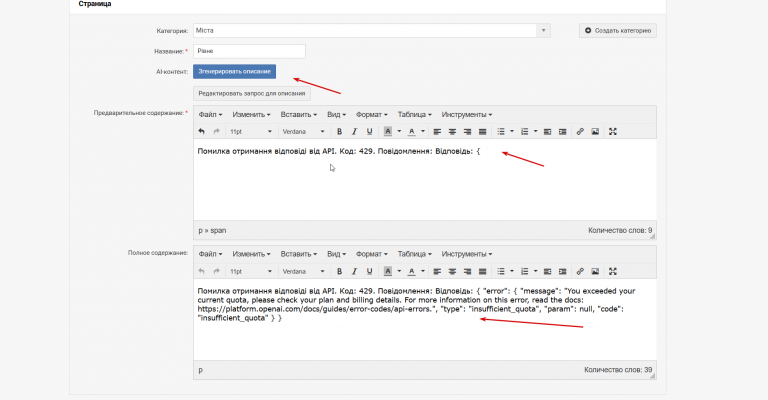Center align in full content editor

click(453, 271)
